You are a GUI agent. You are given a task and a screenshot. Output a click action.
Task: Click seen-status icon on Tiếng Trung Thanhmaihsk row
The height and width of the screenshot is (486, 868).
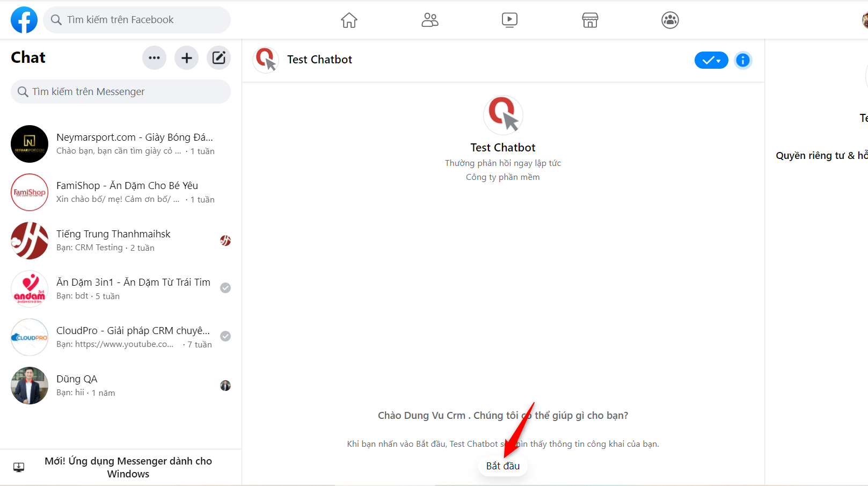tap(225, 241)
